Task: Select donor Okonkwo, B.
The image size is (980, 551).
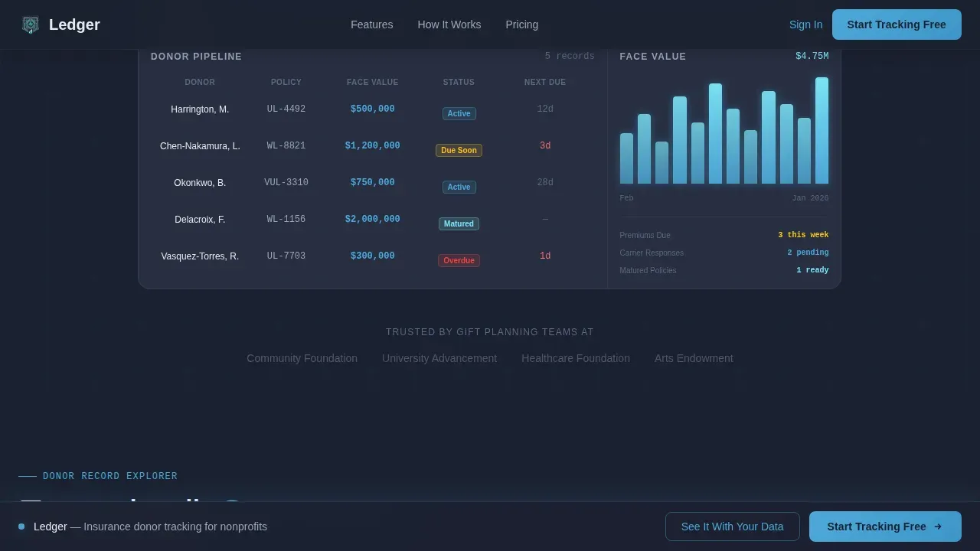Action: point(200,183)
